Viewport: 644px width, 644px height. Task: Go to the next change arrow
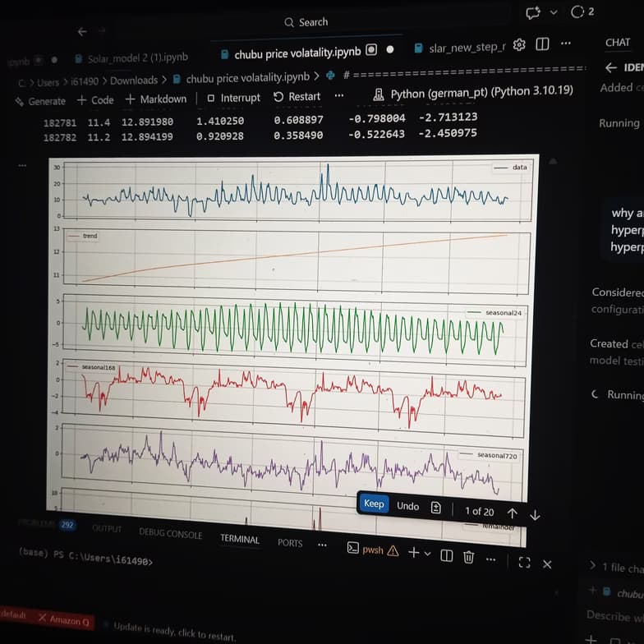tap(535, 514)
